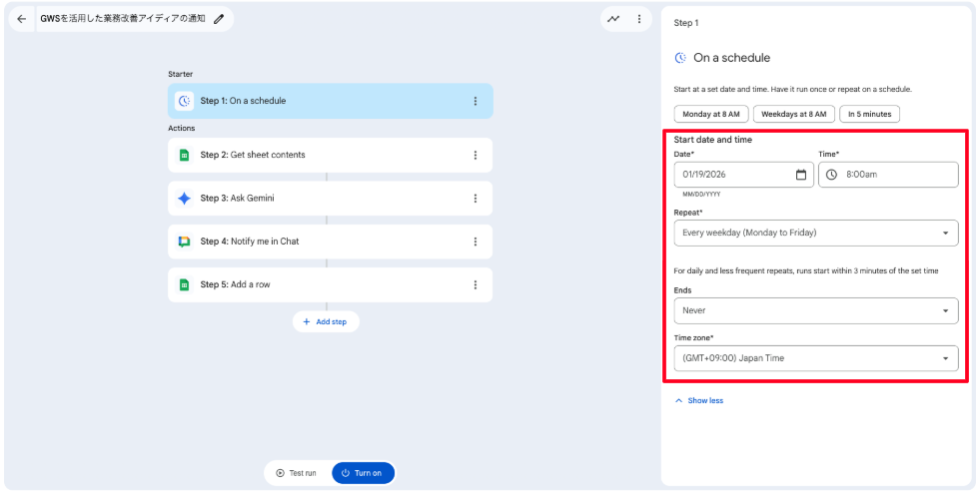The image size is (980, 495).
Task: Collapse options with Show less
Action: 699,400
